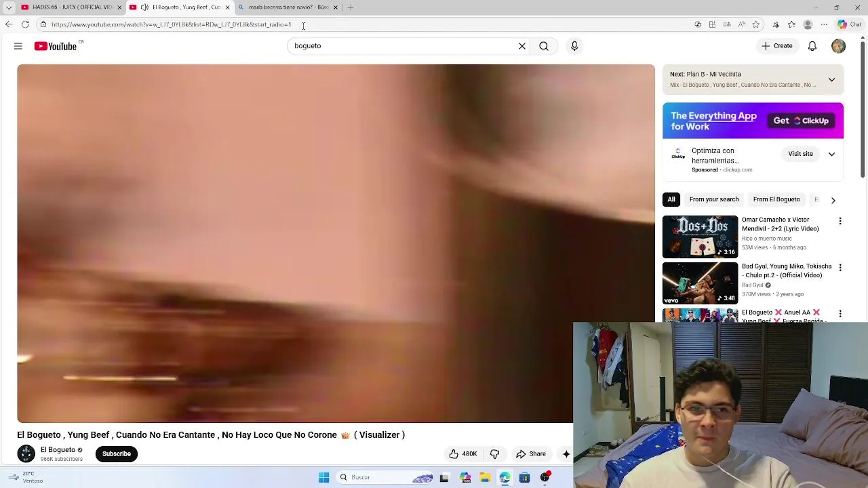This screenshot has width=868, height=488.
Task: Open the weather widget showing 20°C
Action: [x=26, y=477]
